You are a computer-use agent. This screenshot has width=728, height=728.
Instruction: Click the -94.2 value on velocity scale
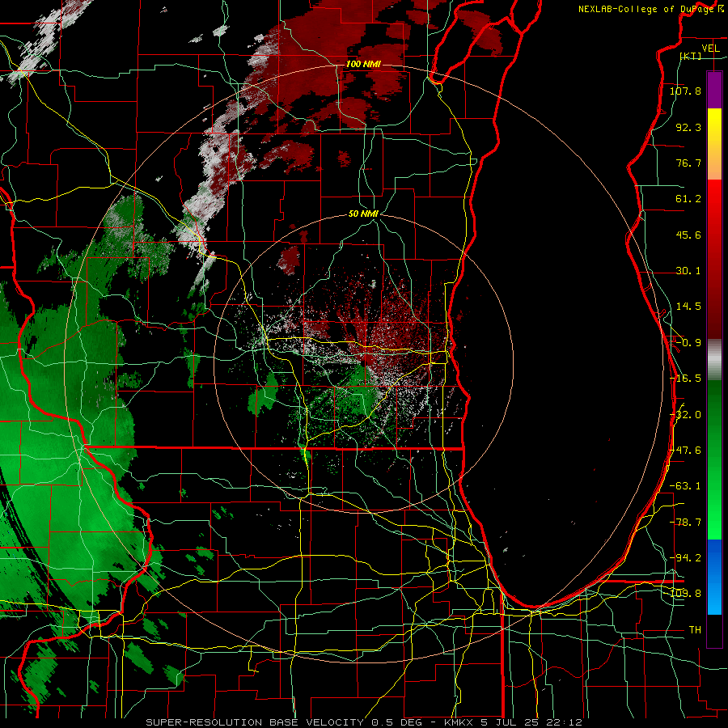pyautogui.click(x=685, y=557)
